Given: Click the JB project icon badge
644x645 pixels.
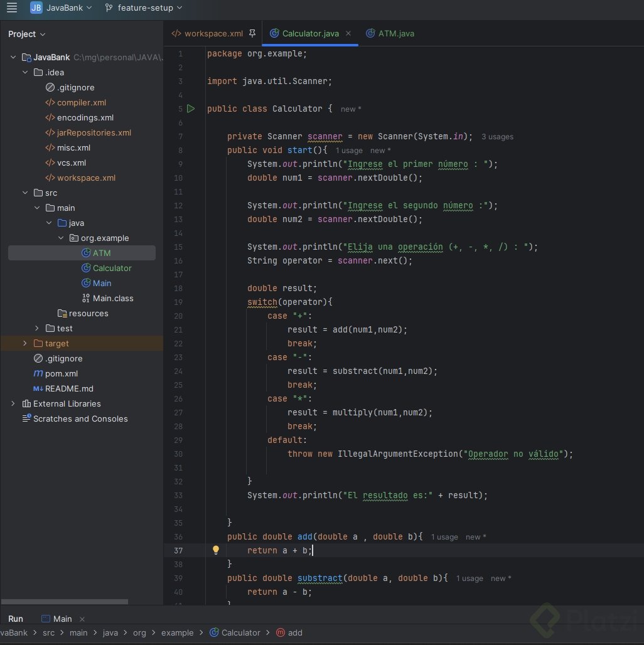Looking at the screenshot, I should tap(36, 8).
